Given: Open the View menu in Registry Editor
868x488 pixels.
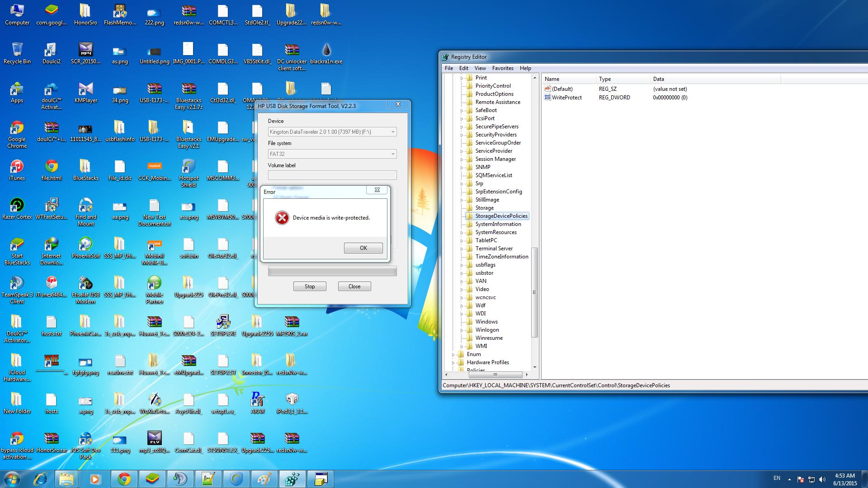Looking at the screenshot, I should pyautogui.click(x=480, y=68).
